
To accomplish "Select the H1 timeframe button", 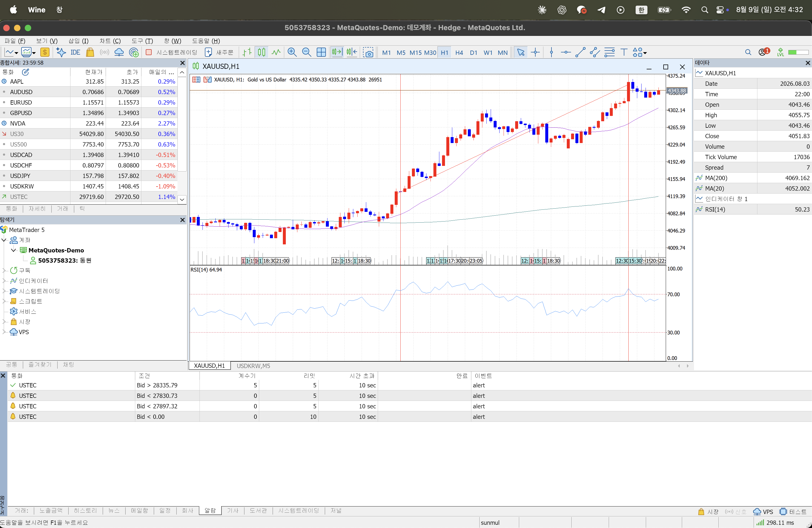I will pyautogui.click(x=444, y=52).
